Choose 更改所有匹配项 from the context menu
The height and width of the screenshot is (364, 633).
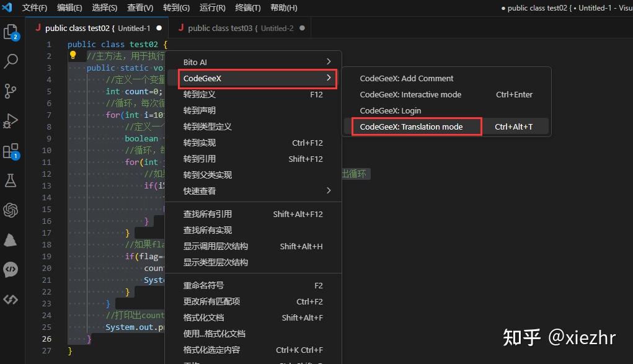tap(254, 301)
